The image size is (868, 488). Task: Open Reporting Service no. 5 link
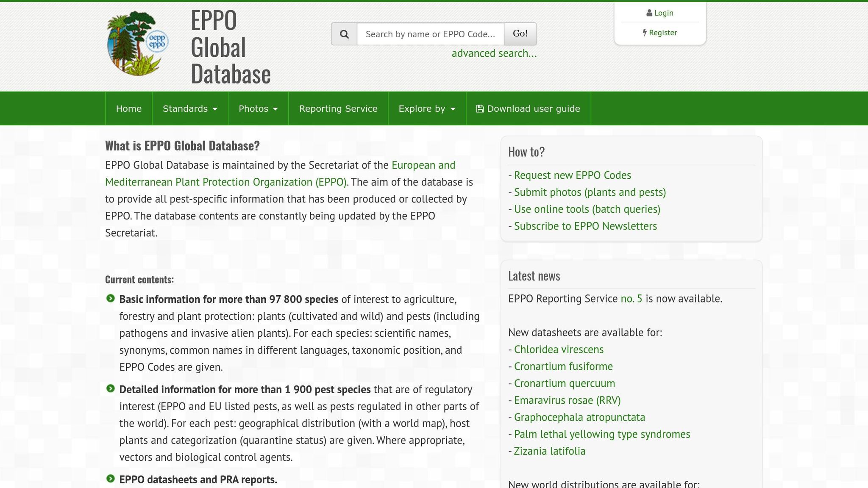pos(631,299)
